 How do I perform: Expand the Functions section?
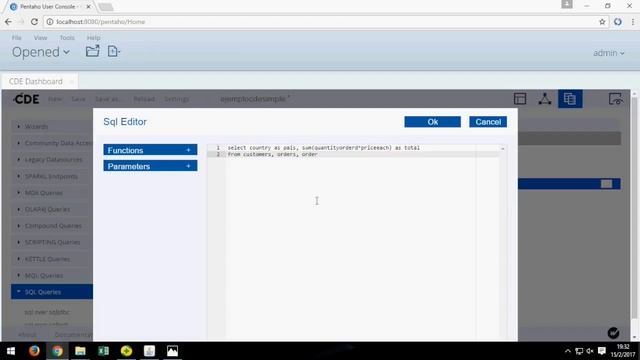(150, 150)
